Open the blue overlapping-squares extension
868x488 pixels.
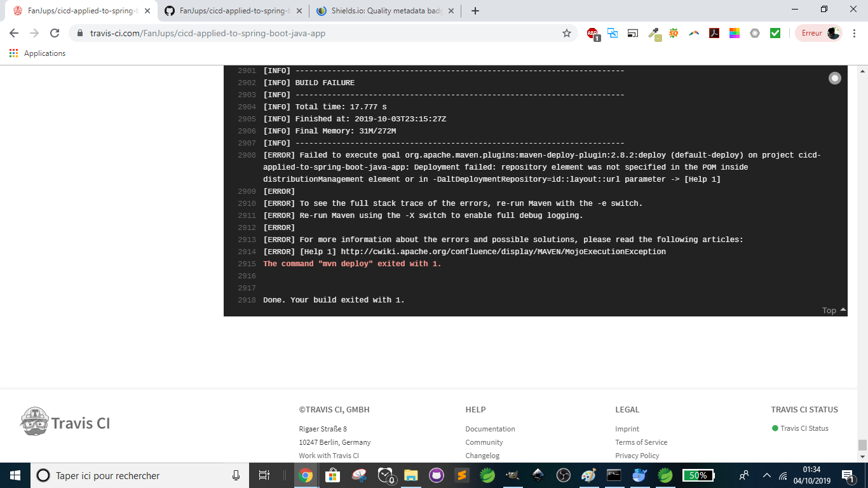pyautogui.click(x=613, y=33)
